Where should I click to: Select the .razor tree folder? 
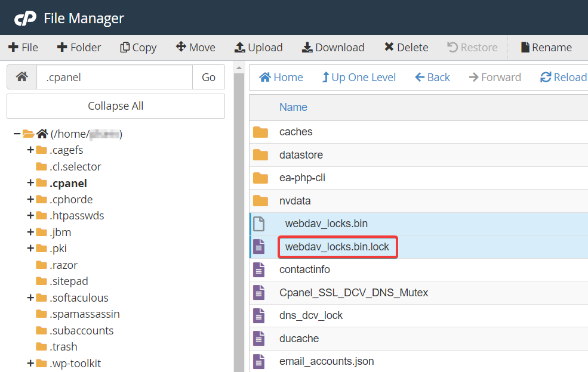(63, 265)
